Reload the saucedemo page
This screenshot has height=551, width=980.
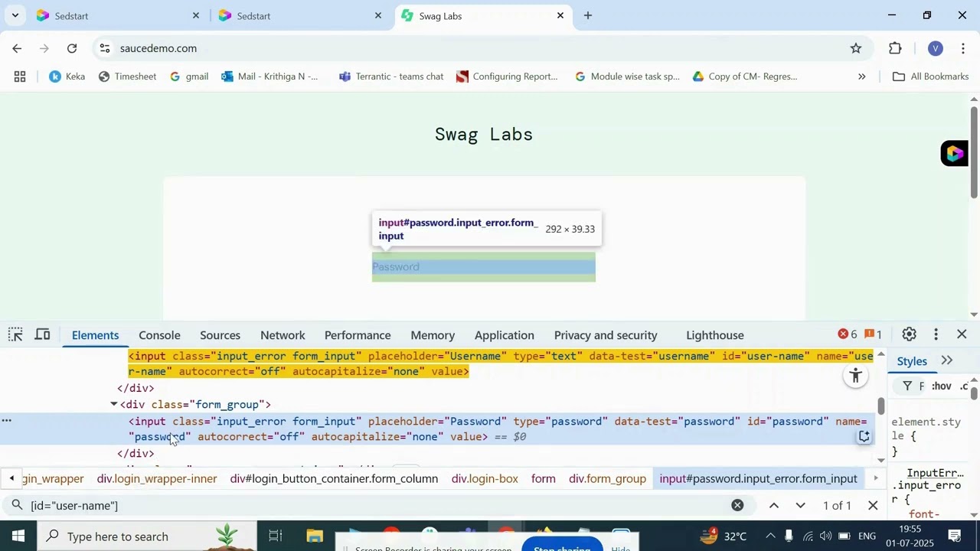[72, 48]
